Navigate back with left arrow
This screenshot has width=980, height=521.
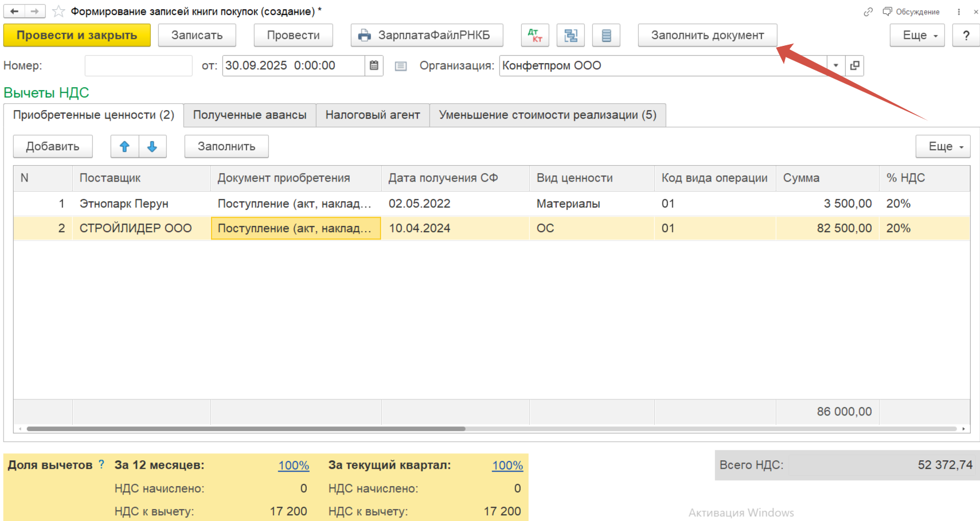[x=14, y=11]
